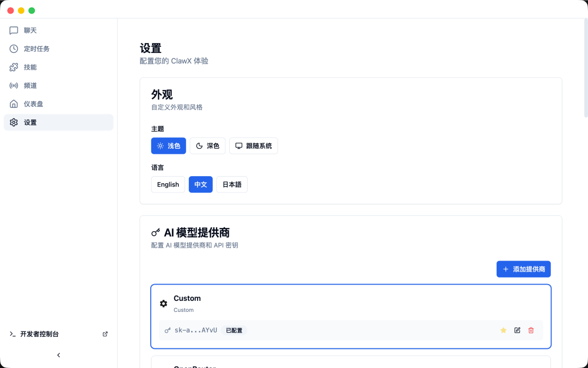Select the 浅色 light theme

(x=168, y=146)
